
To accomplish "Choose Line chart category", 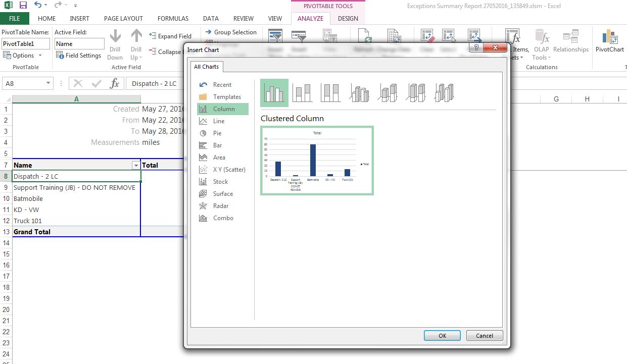I will coord(223,121).
